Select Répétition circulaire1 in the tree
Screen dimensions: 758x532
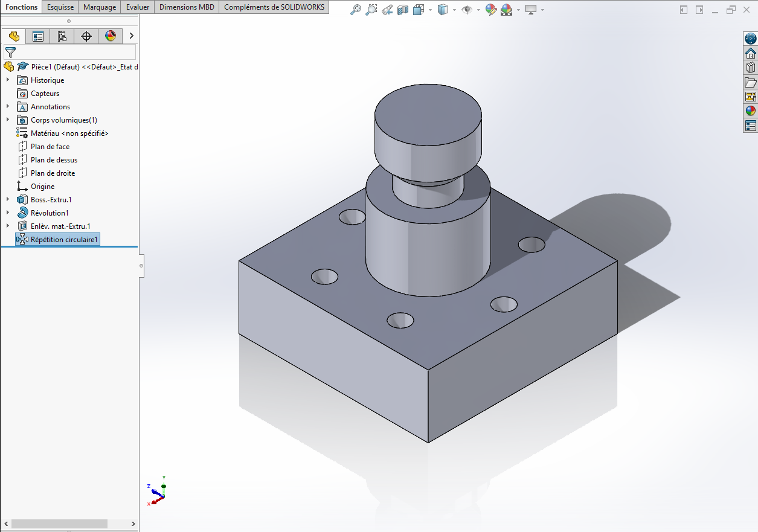tap(64, 240)
